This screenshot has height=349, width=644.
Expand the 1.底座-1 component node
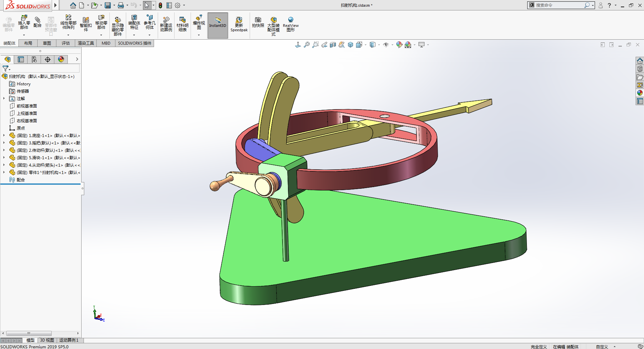[x=4, y=135]
